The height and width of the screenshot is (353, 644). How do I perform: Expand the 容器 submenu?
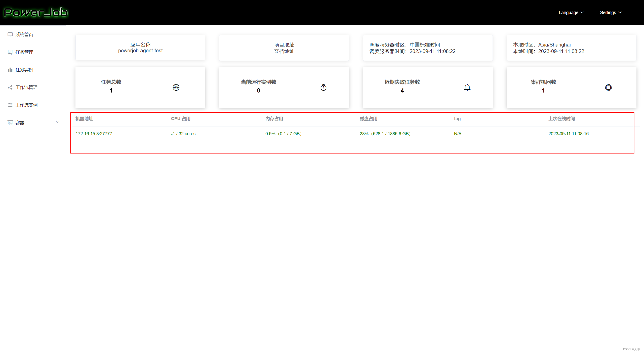33,122
